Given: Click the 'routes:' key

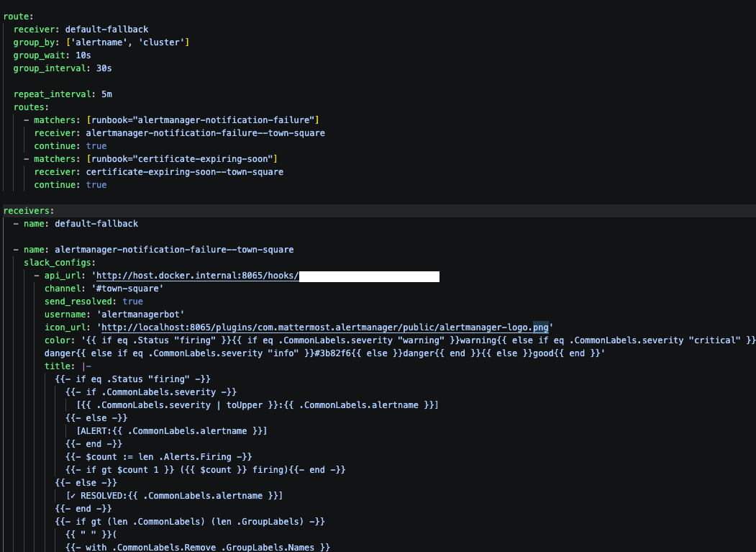Looking at the screenshot, I should [x=32, y=107].
